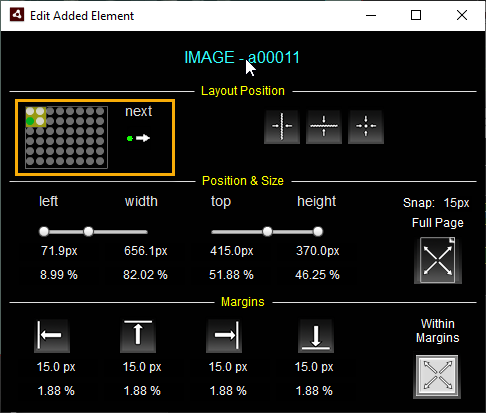486x413 pixels.
Task: Click the height slider handle
Action: coord(318,231)
